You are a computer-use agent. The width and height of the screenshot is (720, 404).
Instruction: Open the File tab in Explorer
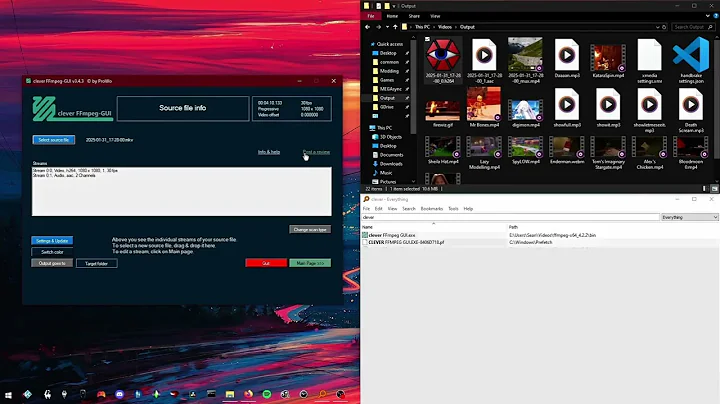[371, 16]
